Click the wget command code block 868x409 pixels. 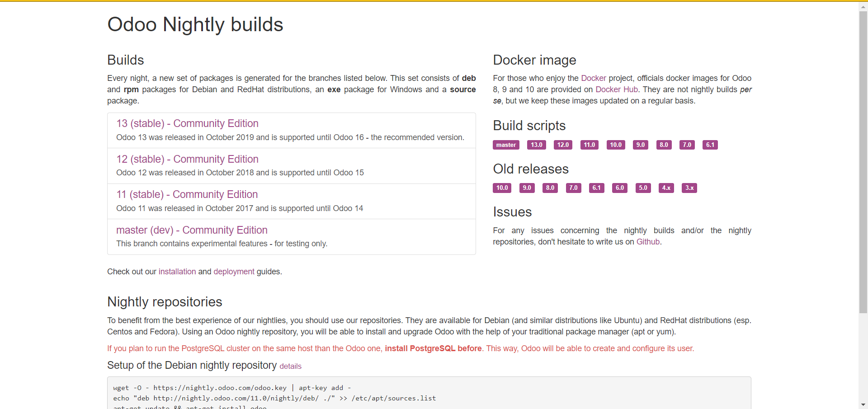[429, 393]
